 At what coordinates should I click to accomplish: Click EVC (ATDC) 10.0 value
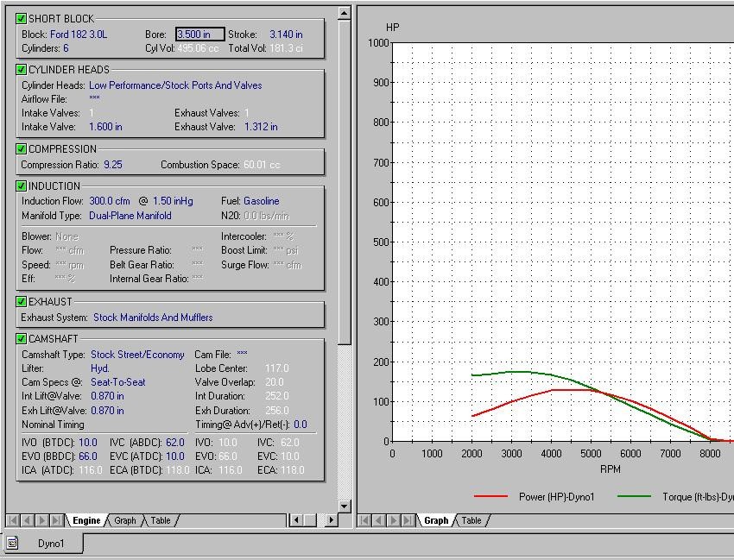(175, 456)
